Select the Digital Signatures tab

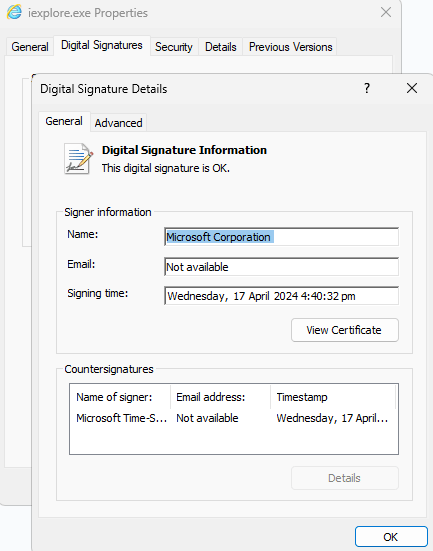(x=102, y=45)
